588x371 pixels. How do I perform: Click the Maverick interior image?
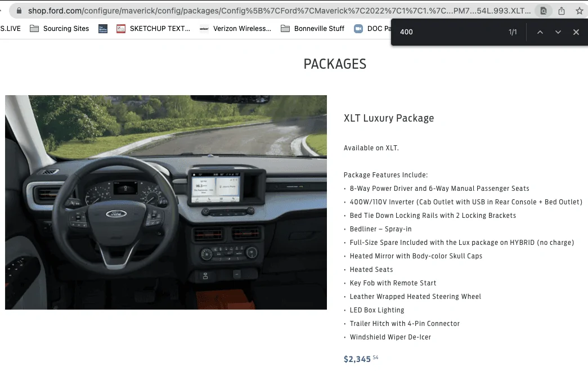tap(166, 202)
